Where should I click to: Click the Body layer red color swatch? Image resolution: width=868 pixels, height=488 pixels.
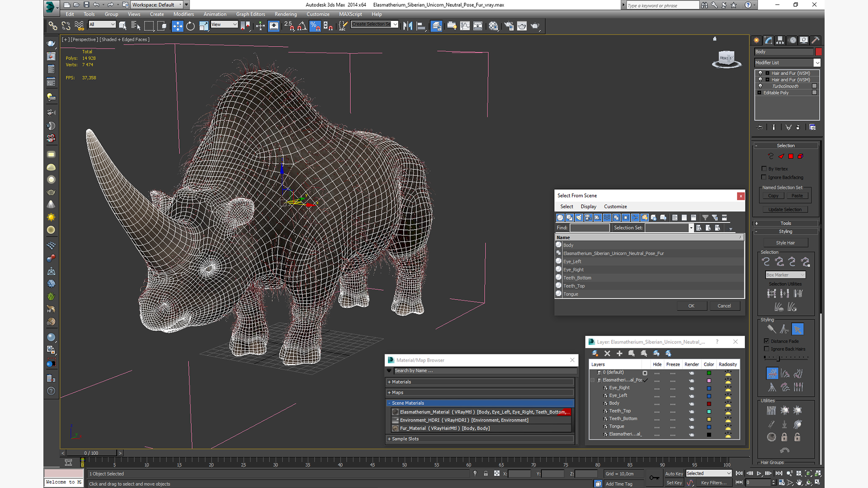[709, 404]
